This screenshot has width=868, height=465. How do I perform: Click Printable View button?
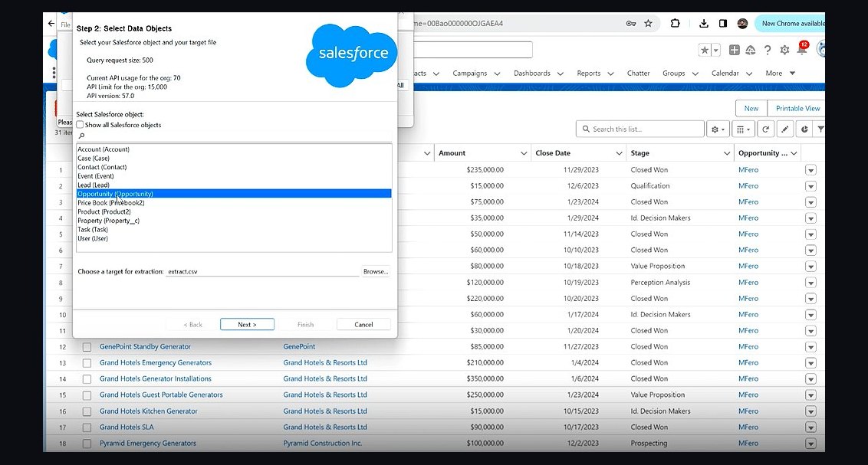pos(796,108)
